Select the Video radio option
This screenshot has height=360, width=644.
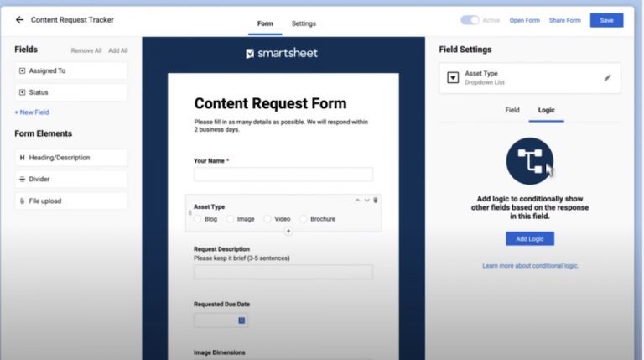click(268, 219)
